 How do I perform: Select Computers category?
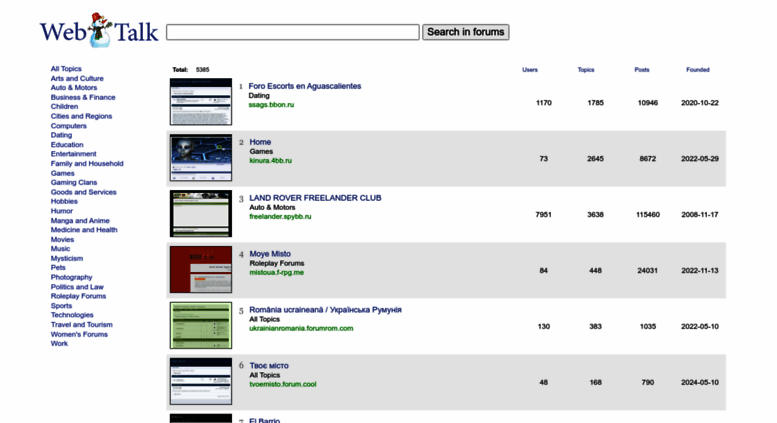tap(68, 126)
